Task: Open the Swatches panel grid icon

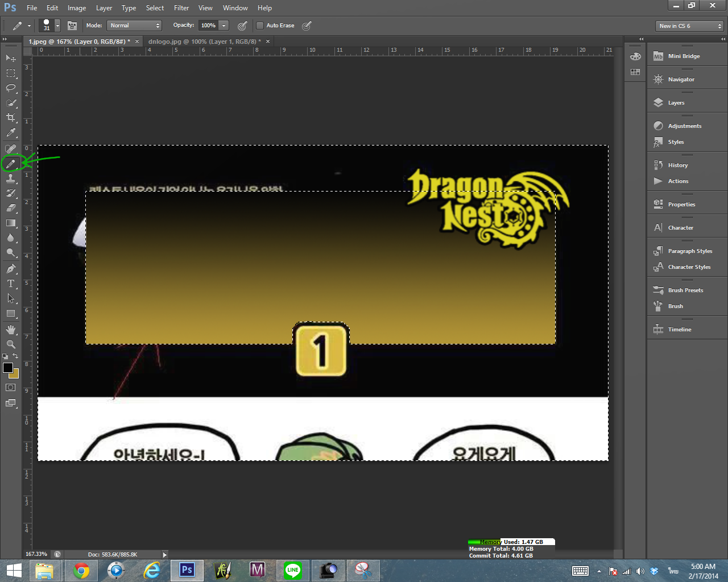Action: [x=635, y=72]
